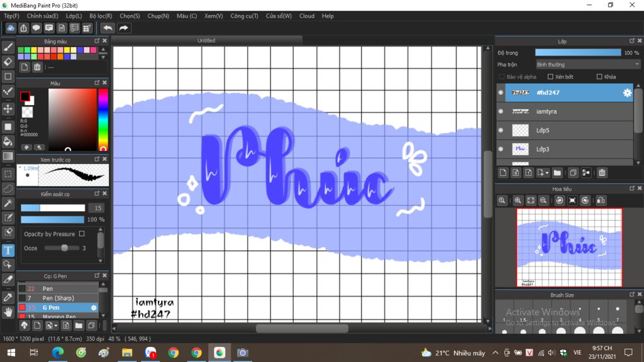Image resolution: width=644 pixels, height=362 pixels.
Task: Download brush from cloud icon
Action: [25, 326]
